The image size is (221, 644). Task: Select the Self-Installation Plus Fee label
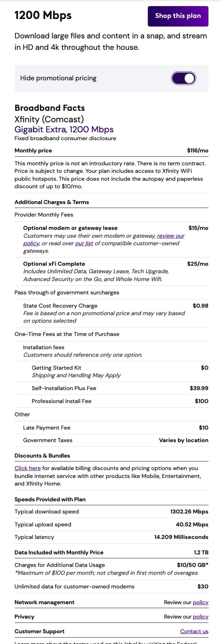coord(64,388)
